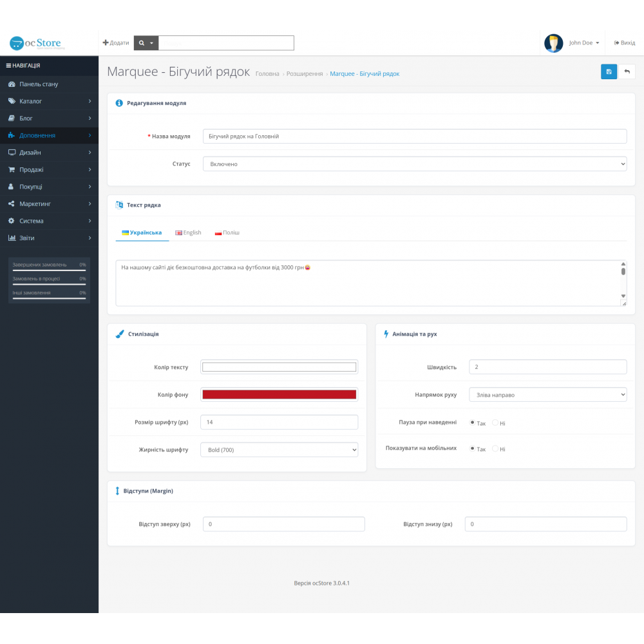This screenshot has width=644, height=644.
Task: Open the Жирність шрифту dropdown
Action: (x=279, y=450)
